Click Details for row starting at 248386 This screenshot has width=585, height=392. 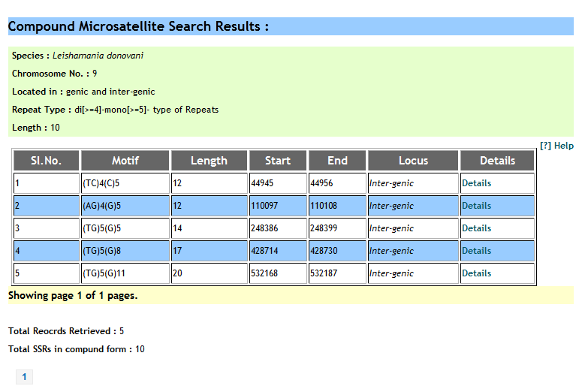[476, 228]
